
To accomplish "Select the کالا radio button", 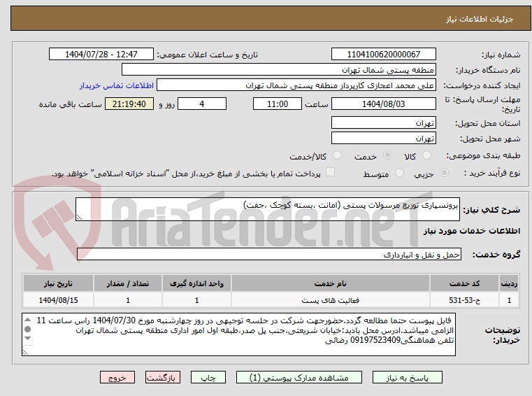I will coord(426,155).
